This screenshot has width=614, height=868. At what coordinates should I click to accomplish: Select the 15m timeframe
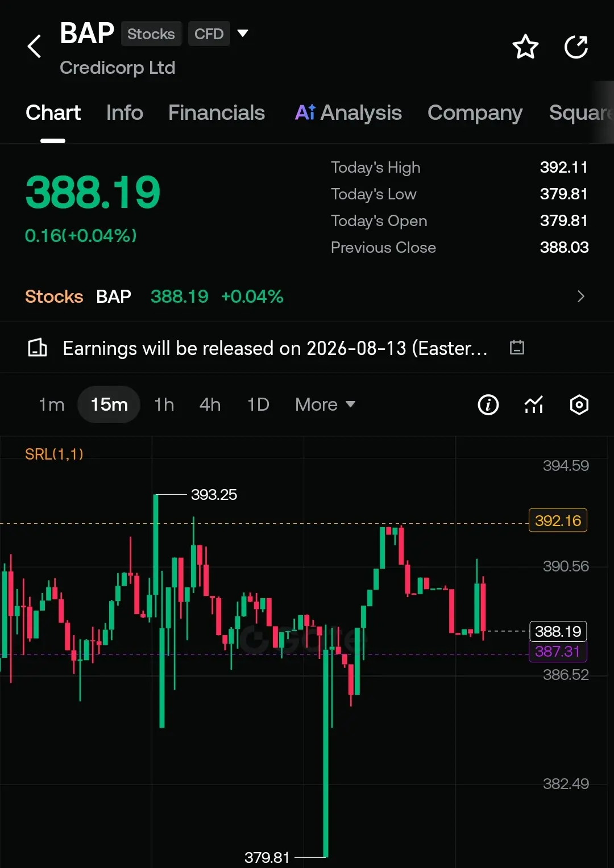109,404
